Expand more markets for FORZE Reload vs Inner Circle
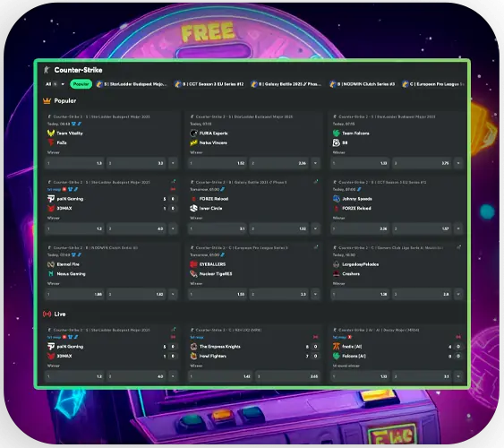 (x=316, y=229)
